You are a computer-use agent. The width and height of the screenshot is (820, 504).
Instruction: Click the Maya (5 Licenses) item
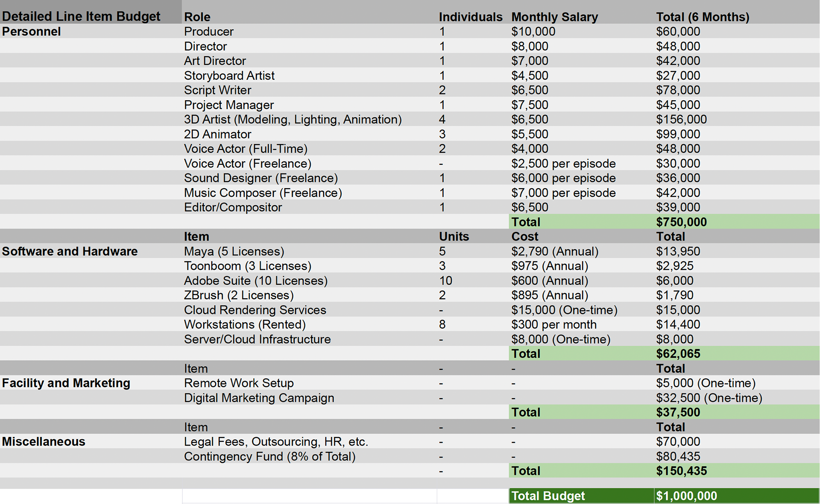coord(234,251)
